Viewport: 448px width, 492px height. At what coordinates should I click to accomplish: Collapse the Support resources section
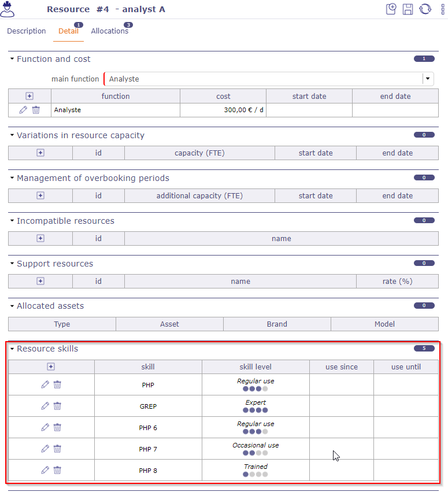click(12, 264)
